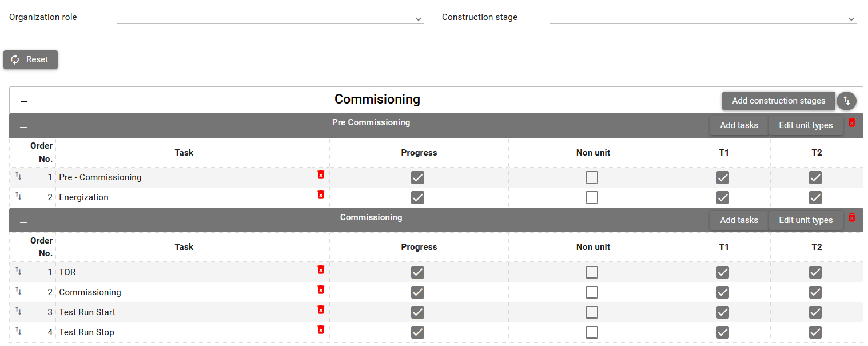The image size is (868, 346).
Task: Click Edit unit types in Commissioning stage
Action: [805, 220]
